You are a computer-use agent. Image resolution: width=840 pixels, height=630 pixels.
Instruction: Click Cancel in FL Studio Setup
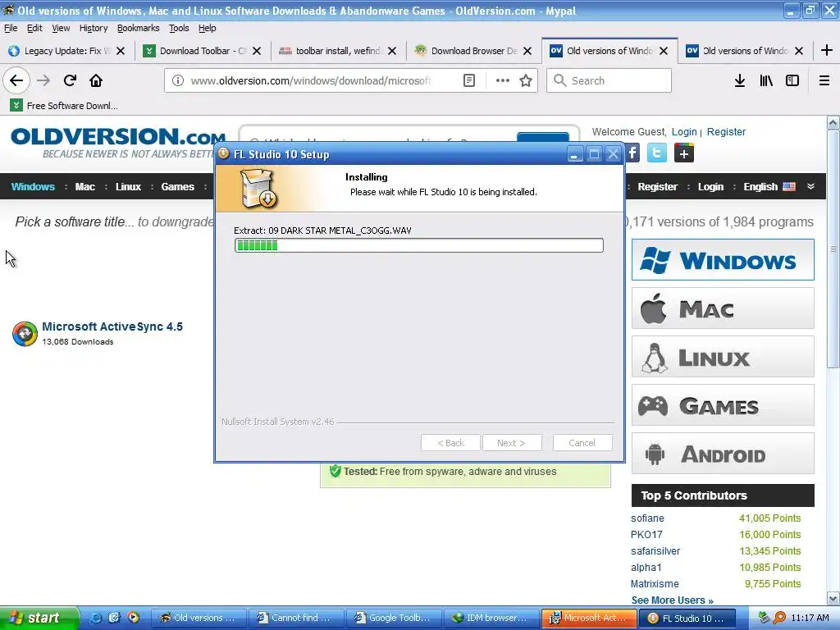(582, 443)
